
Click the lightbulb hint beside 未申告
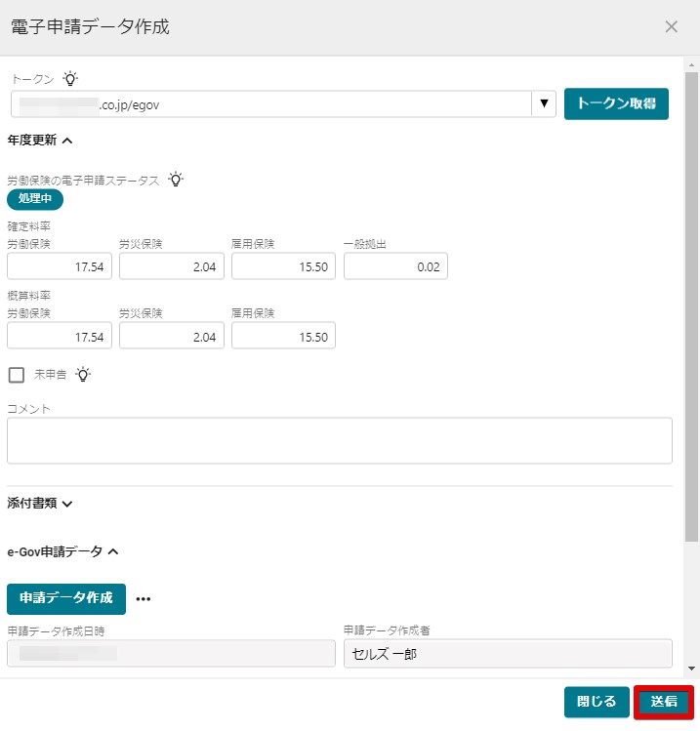pyautogui.click(x=83, y=375)
